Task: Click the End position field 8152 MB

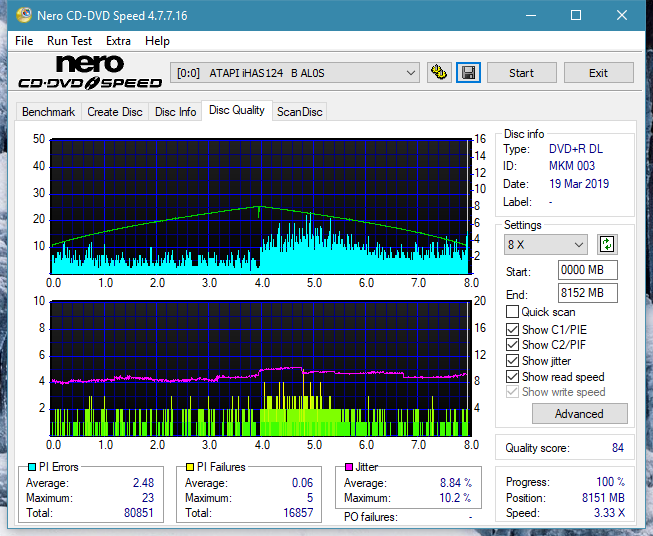Action: (x=587, y=293)
